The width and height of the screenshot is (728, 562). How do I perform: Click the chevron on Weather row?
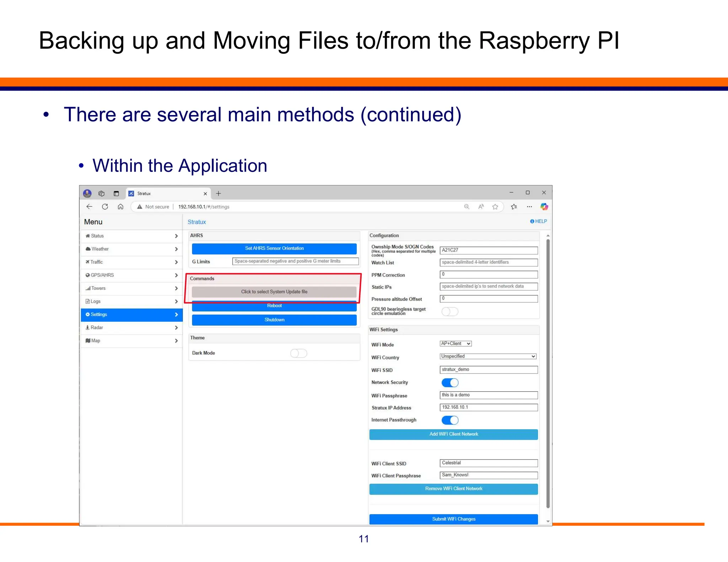coord(176,249)
